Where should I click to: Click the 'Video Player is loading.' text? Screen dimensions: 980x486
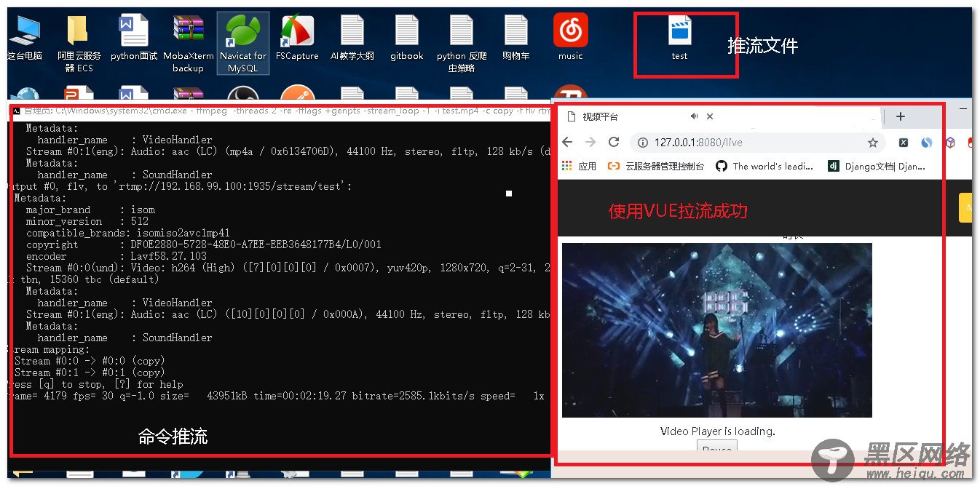(718, 431)
